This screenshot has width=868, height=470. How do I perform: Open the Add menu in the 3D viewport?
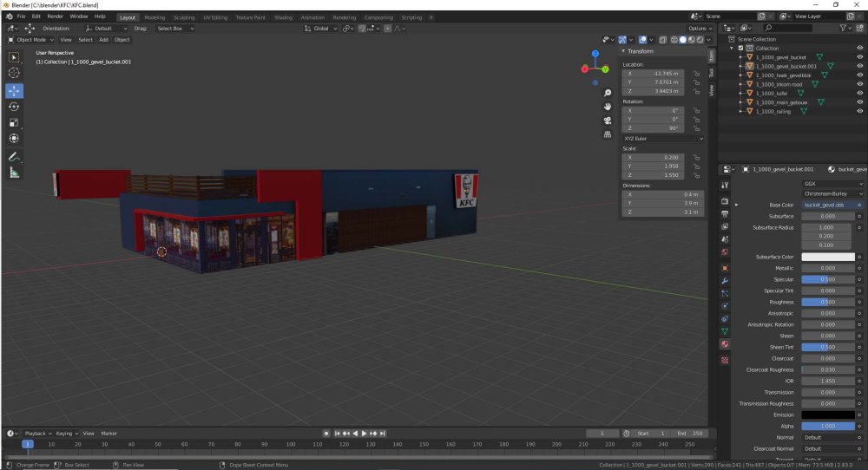click(103, 39)
